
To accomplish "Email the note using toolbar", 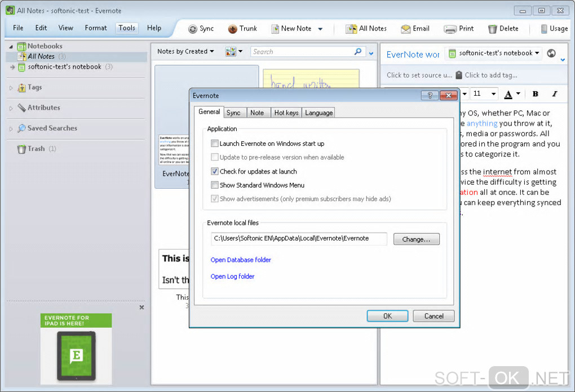I will click(415, 29).
